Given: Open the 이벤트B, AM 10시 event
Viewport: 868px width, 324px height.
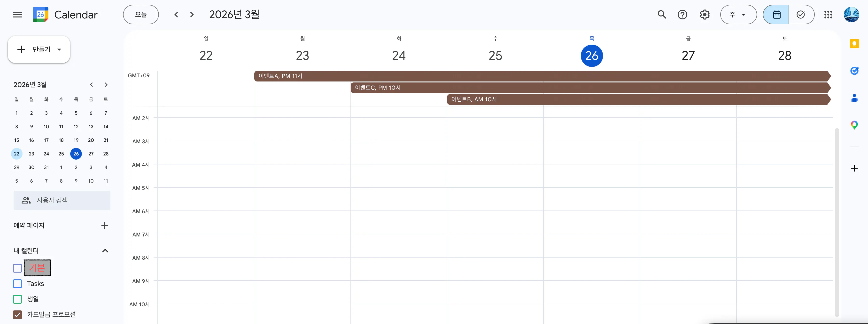Looking at the screenshot, I should tap(639, 99).
